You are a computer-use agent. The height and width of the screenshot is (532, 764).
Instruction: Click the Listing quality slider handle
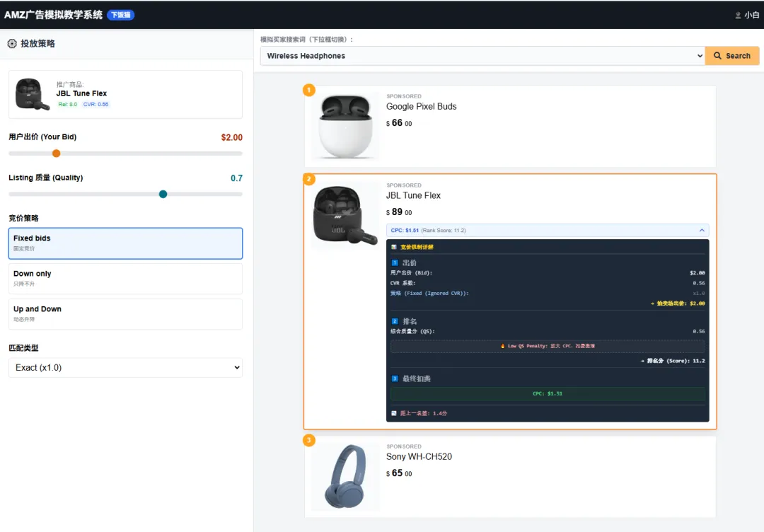pyautogui.click(x=163, y=194)
